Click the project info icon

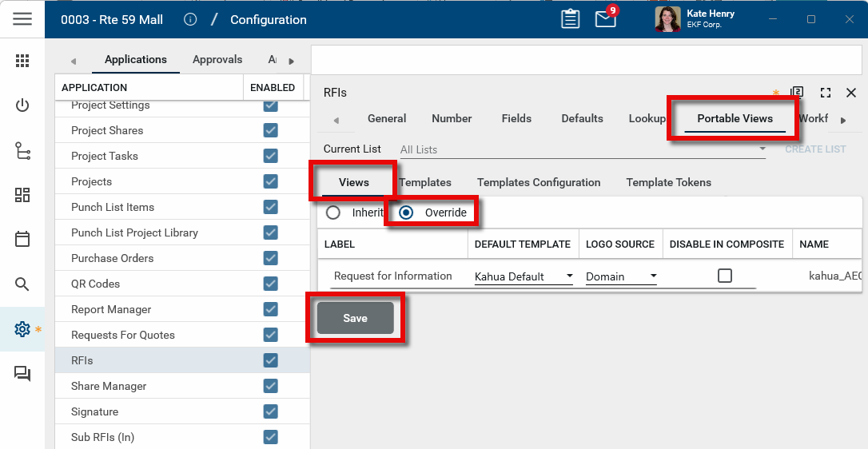[x=190, y=19]
